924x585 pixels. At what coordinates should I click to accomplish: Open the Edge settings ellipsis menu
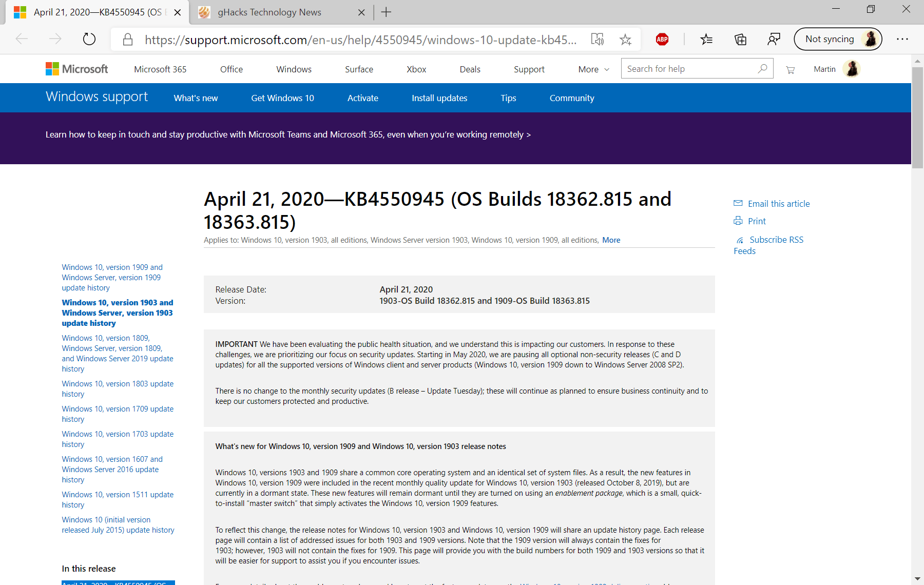click(902, 39)
